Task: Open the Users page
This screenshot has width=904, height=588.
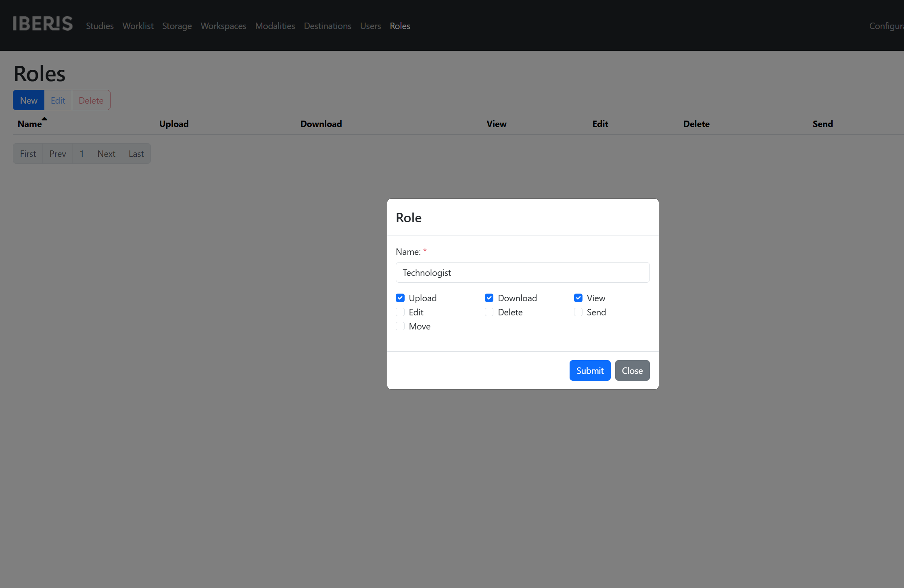Action: click(370, 26)
